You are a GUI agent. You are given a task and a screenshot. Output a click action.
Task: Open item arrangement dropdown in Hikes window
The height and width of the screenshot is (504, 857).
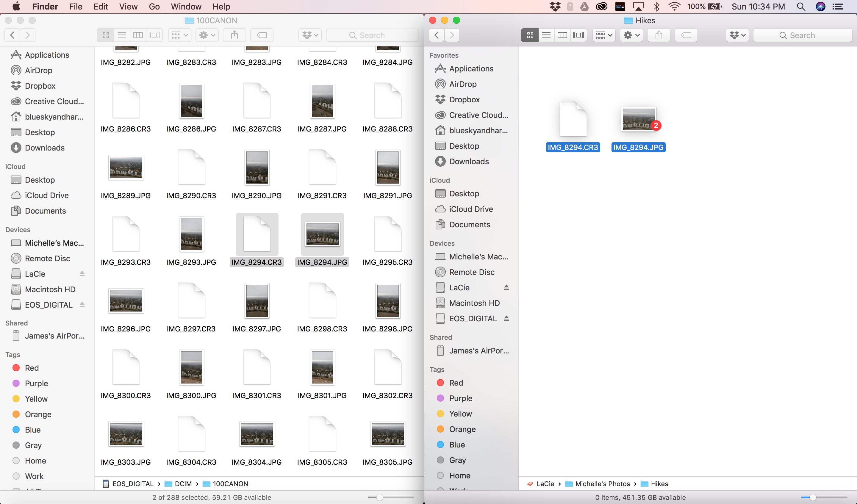coord(604,35)
